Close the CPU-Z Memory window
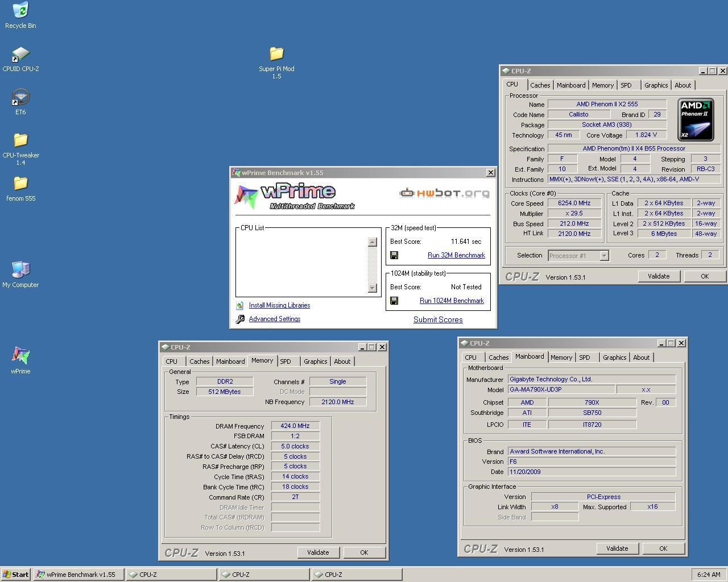 point(382,347)
